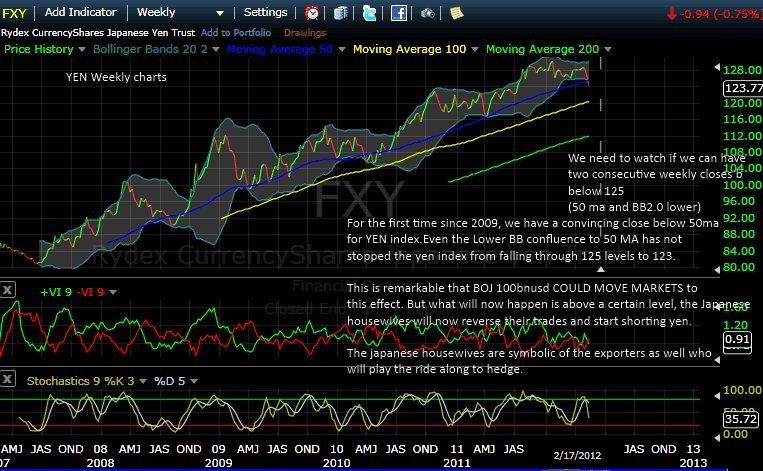763x471 pixels.
Task: Click the Moving Average 200 label
Action: pyautogui.click(x=543, y=49)
